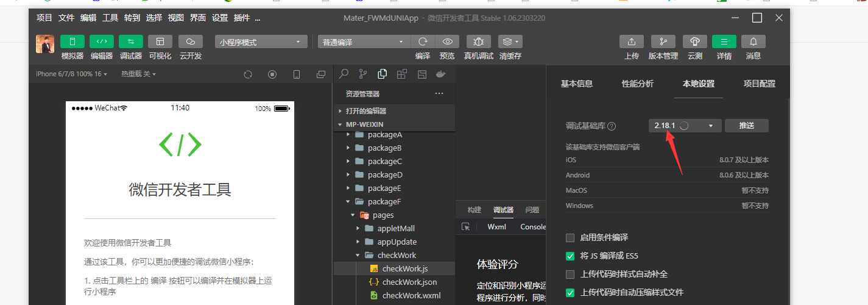This screenshot has width=868, height=305.
Task: Refresh the simulator with the reload icon
Action: coord(248,74)
